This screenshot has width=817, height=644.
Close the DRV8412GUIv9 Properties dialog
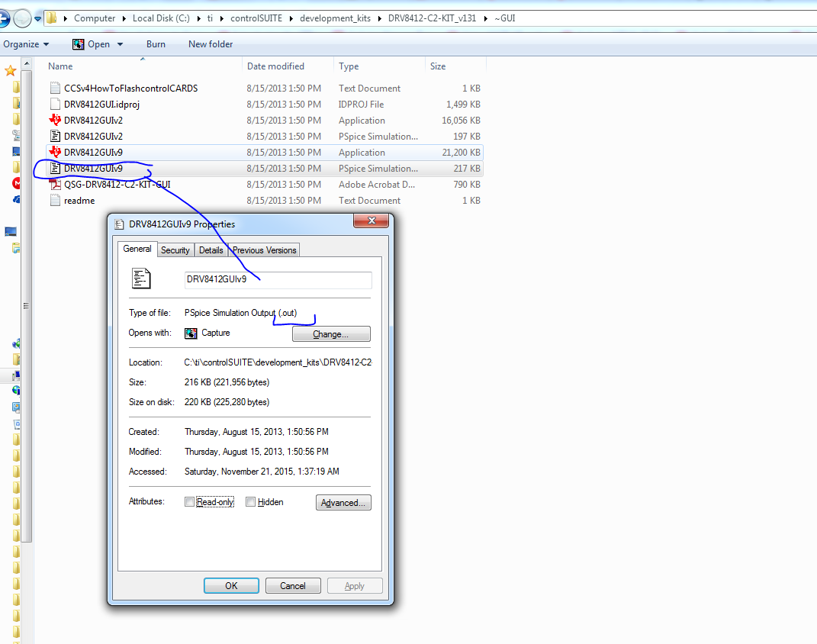[372, 221]
